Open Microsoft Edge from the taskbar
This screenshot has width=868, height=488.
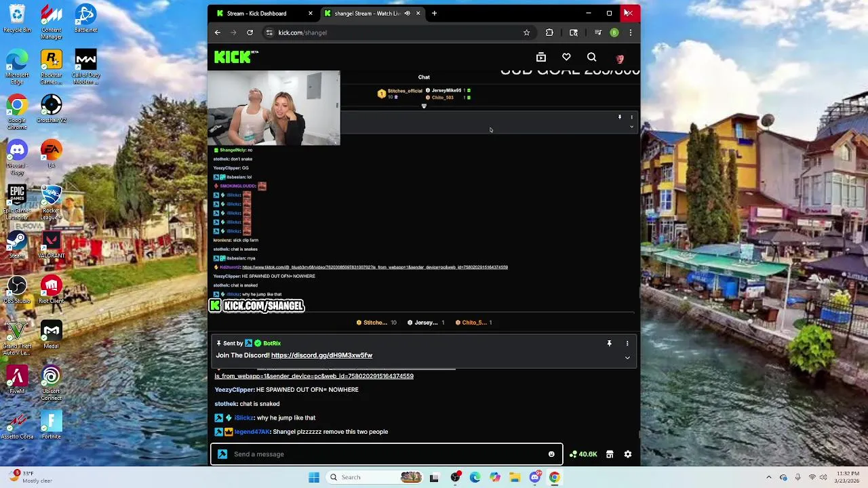pyautogui.click(x=475, y=477)
